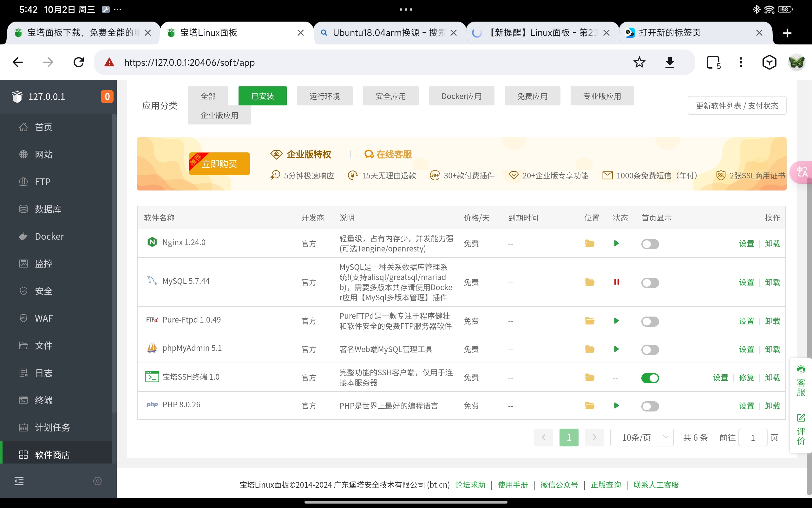Click the Pure-Ftpd running status icon
Image resolution: width=812 pixels, height=508 pixels.
point(616,321)
